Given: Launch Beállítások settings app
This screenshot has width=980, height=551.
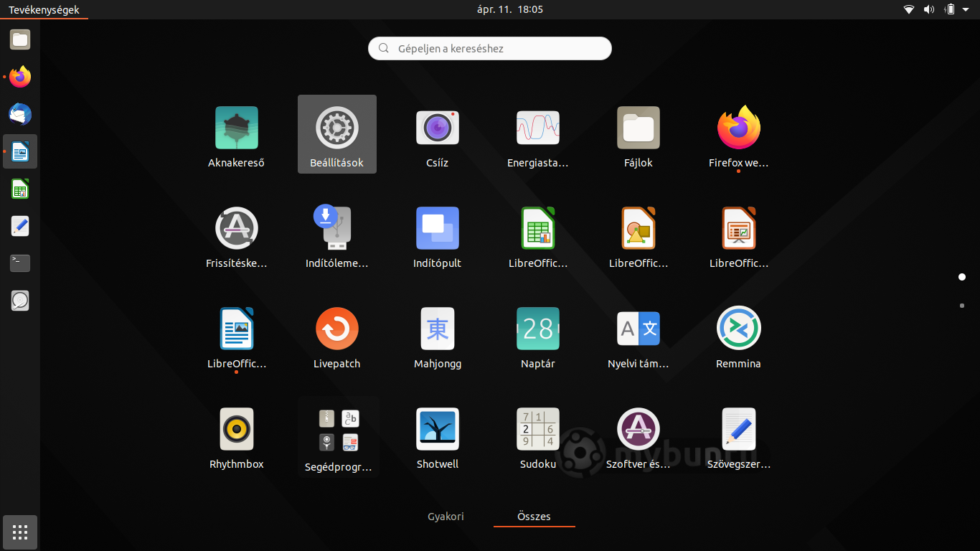Looking at the screenshot, I should tap(337, 134).
